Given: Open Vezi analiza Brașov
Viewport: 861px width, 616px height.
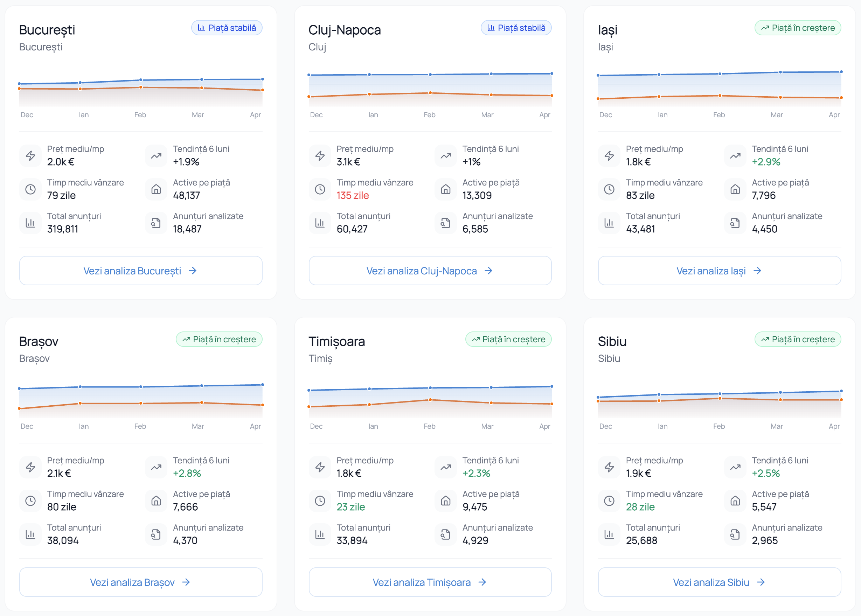Looking at the screenshot, I should [141, 582].
